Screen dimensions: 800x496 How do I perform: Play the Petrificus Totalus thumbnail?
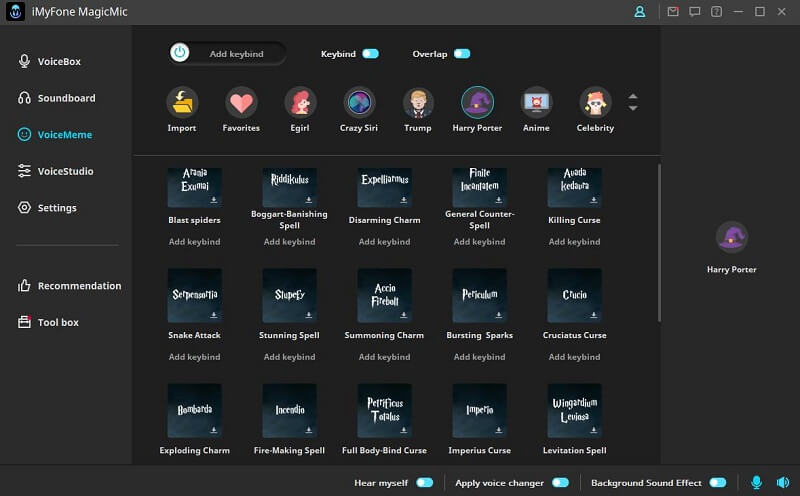pos(384,411)
